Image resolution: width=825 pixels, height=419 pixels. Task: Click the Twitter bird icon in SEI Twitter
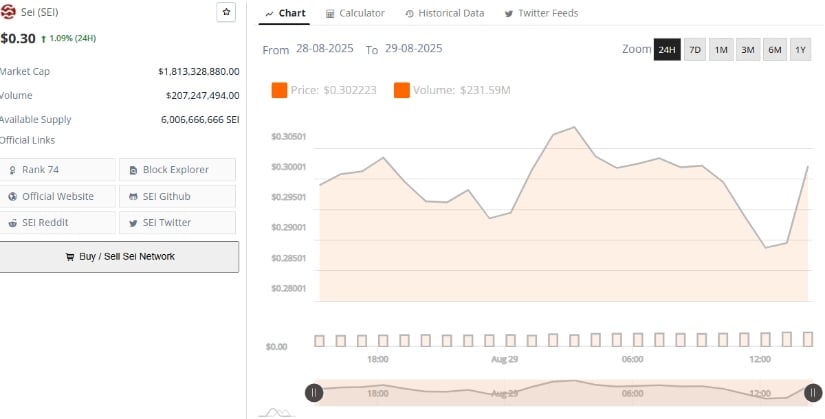[x=134, y=223]
